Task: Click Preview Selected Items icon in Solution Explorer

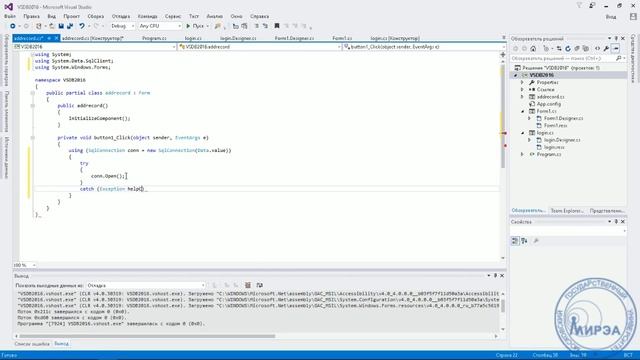Action: [x=616, y=49]
